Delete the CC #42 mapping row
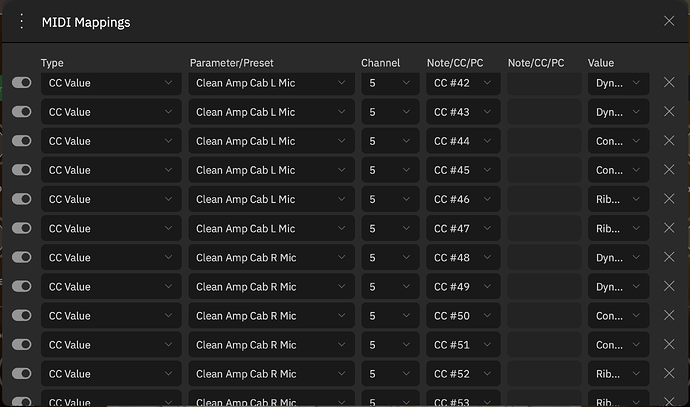Viewport: 690px width, 407px height. coord(669,82)
